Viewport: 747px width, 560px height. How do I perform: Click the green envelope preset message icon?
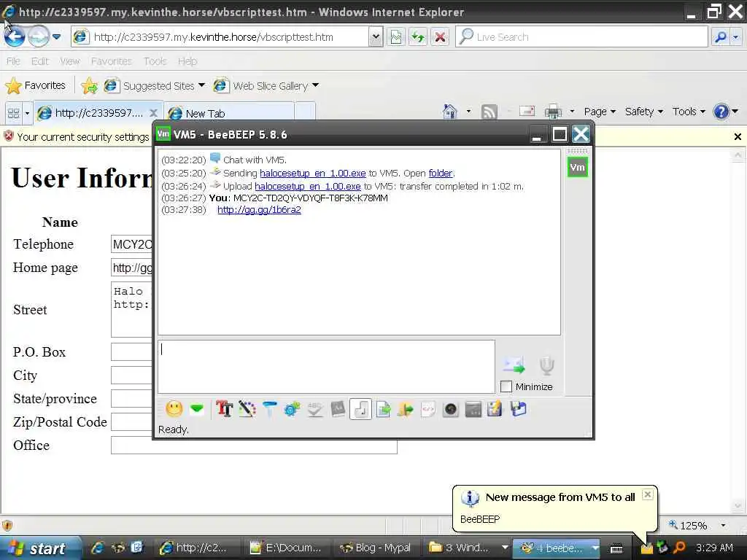click(197, 409)
